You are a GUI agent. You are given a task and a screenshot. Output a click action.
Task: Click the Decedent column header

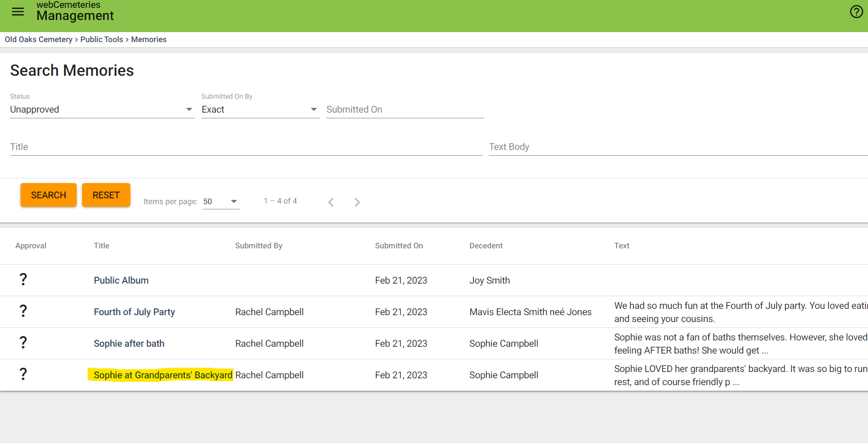pyautogui.click(x=486, y=246)
